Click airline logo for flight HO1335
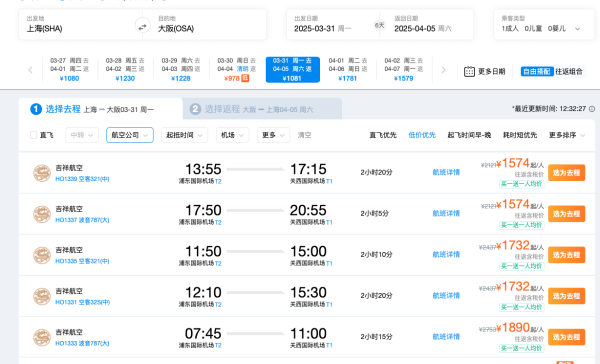Screen dimensions: 600x364 (x=42, y=255)
